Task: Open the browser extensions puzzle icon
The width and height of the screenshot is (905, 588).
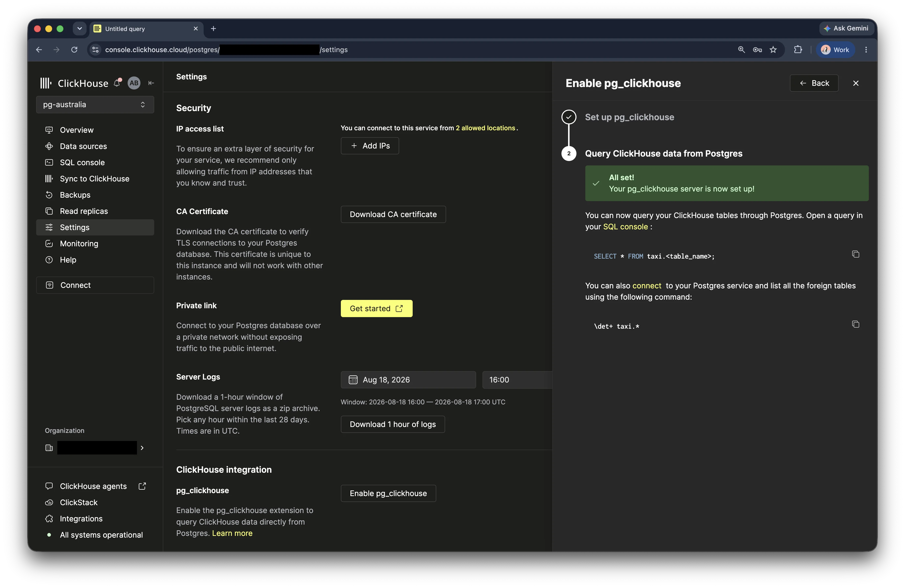Action: tap(798, 50)
